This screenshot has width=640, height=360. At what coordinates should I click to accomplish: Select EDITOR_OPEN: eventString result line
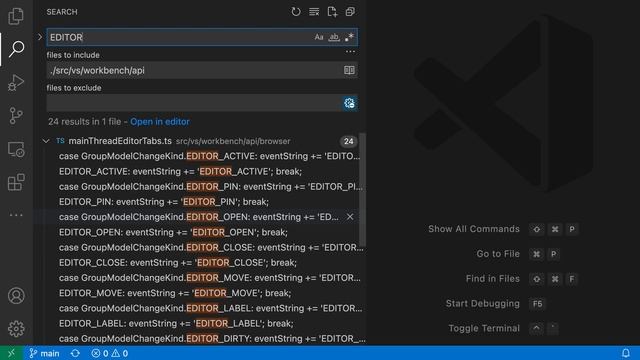coord(173,232)
